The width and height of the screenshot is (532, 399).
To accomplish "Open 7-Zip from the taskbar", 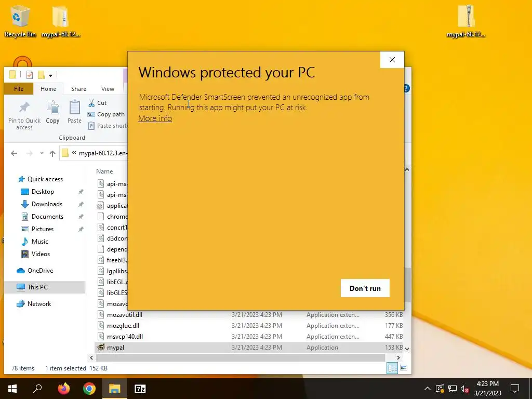I will (x=140, y=389).
